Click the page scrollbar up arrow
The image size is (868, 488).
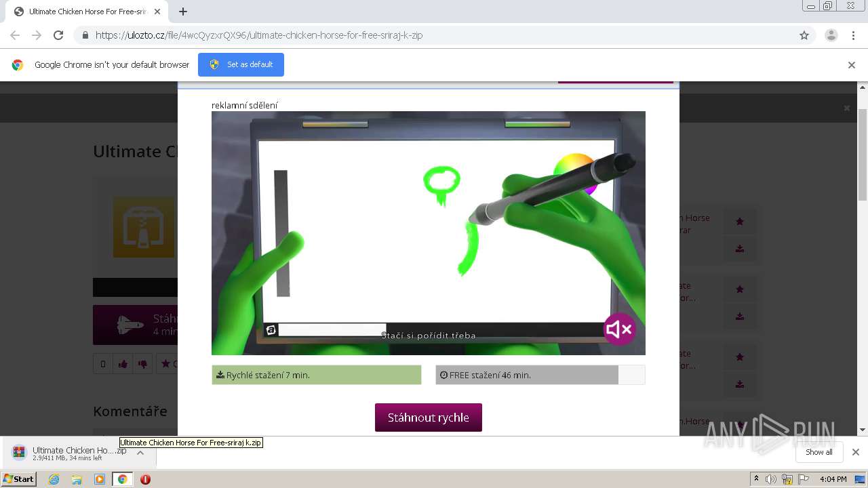(863, 87)
